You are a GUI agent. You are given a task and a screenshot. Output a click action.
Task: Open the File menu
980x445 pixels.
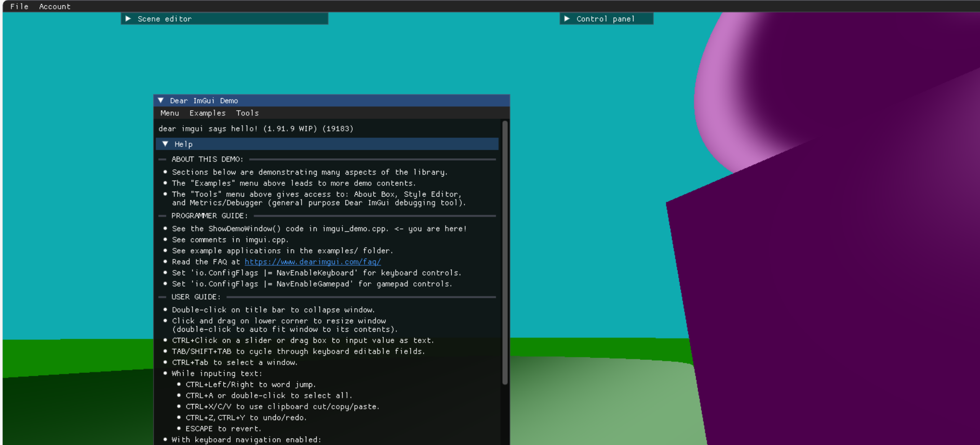[19, 6]
